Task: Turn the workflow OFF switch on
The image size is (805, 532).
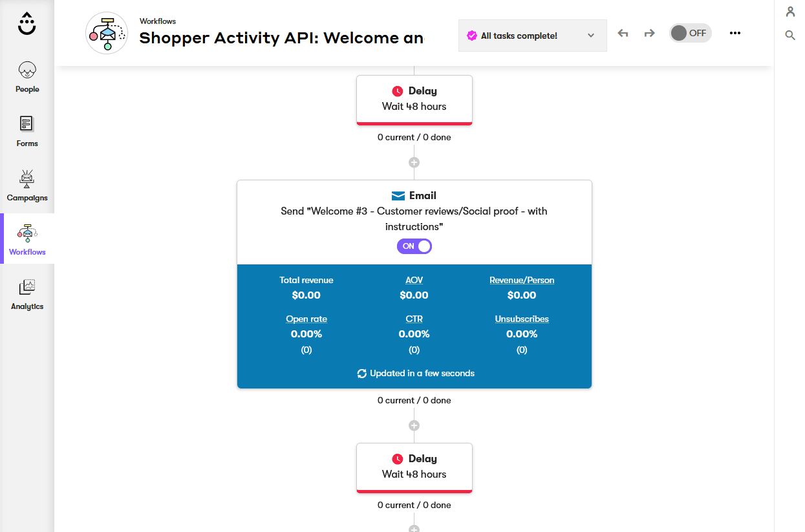Action: pyautogui.click(x=690, y=33)
